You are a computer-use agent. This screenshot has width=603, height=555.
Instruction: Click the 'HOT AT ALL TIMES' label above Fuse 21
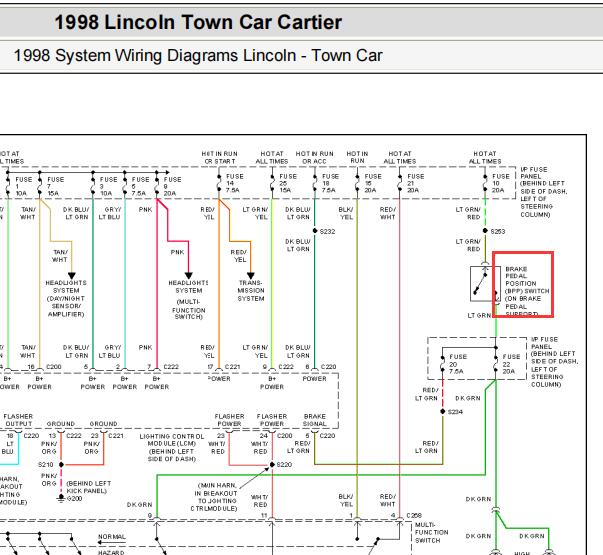400,157
